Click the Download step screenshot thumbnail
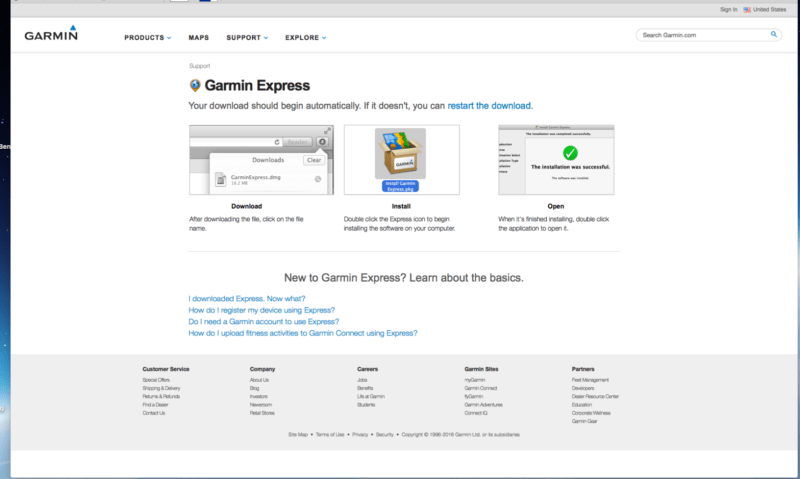 coord(261,160)
